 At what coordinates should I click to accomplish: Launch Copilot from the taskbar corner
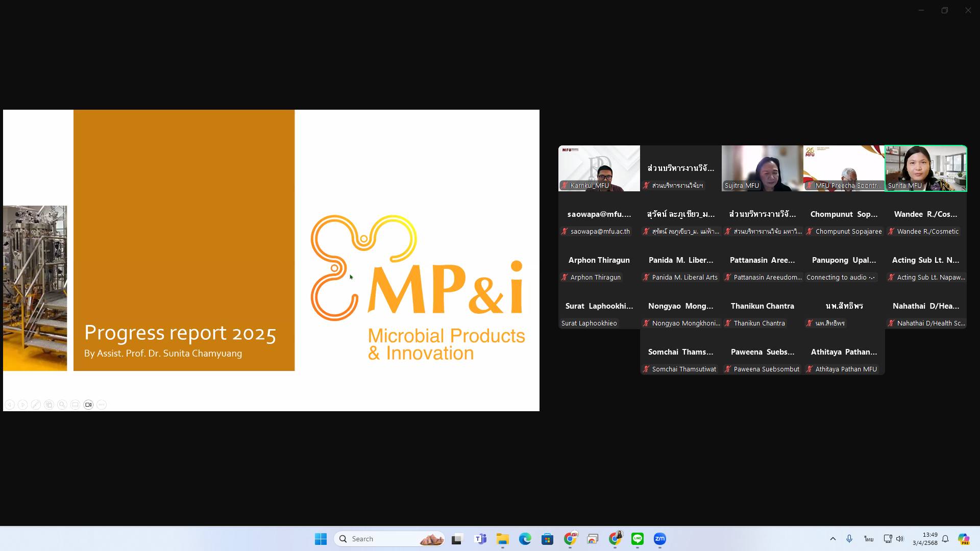point(964,539)
